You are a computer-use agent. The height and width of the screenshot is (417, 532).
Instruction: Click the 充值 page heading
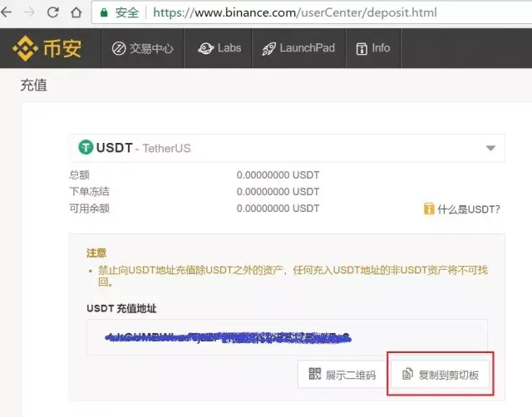point(33,85)
